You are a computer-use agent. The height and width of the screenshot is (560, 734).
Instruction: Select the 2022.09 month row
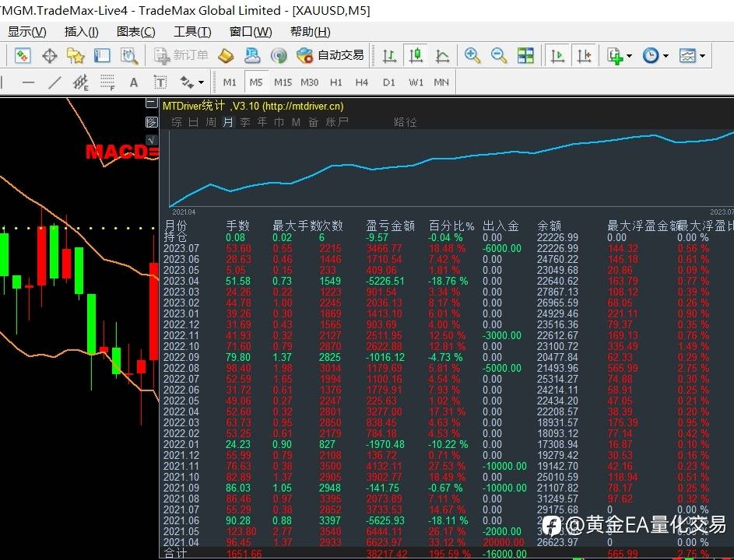[448, 357]
